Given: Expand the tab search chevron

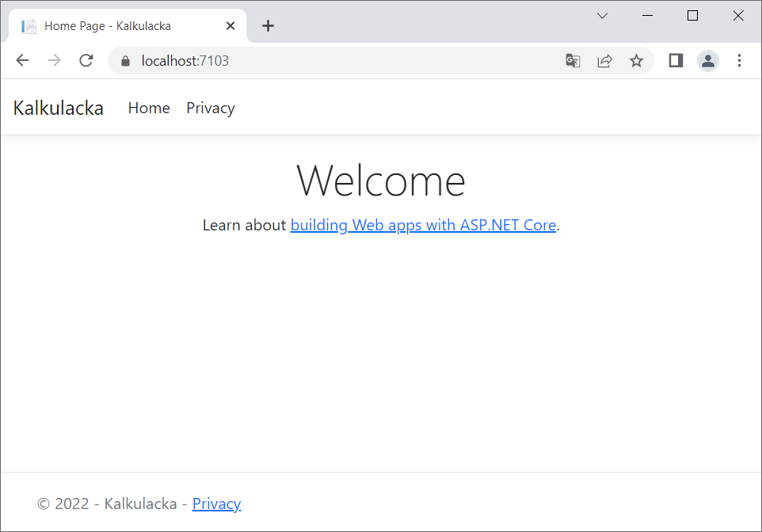Looking at the screenshot, I should pyautogui.click(x=602, y=16).
